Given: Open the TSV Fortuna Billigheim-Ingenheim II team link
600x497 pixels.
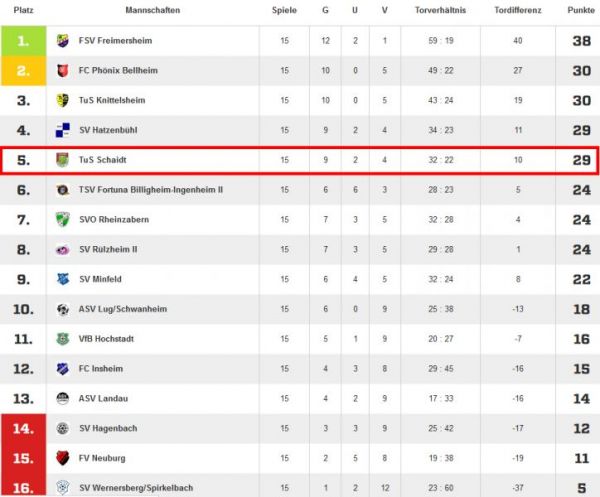Looking at the screenshot, I should click(x=151, y=190).
